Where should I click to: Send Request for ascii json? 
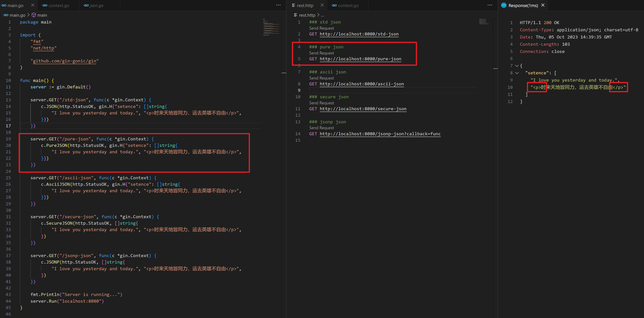[321, 78]
